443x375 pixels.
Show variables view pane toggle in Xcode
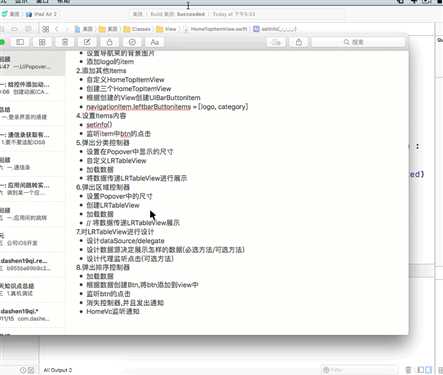click(x=421, y=370)
